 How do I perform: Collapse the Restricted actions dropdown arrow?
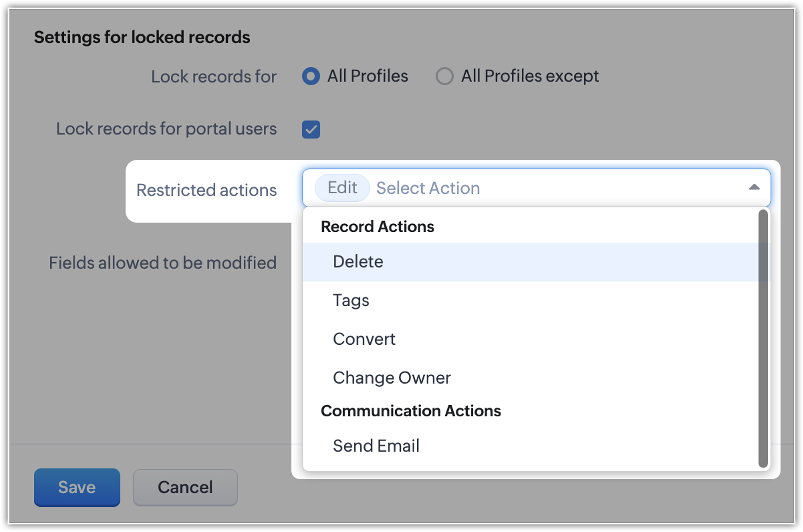754,187
